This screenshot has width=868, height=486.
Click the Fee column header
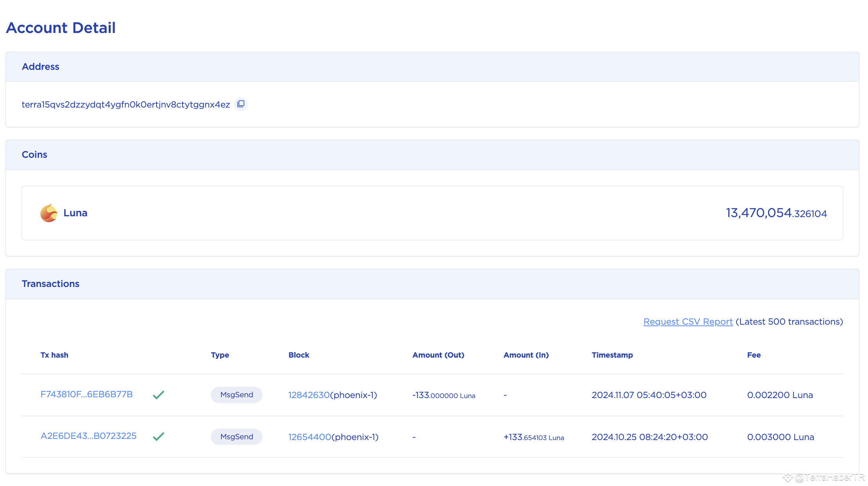(x=753, y=355)
